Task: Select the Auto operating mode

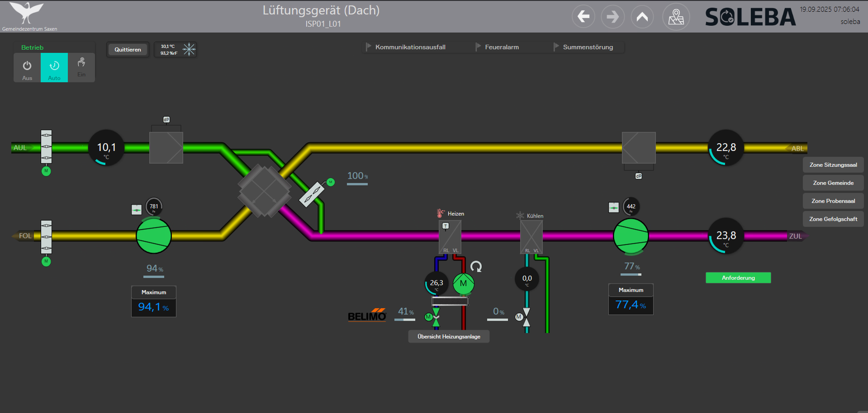Action: tap(54, 67)
